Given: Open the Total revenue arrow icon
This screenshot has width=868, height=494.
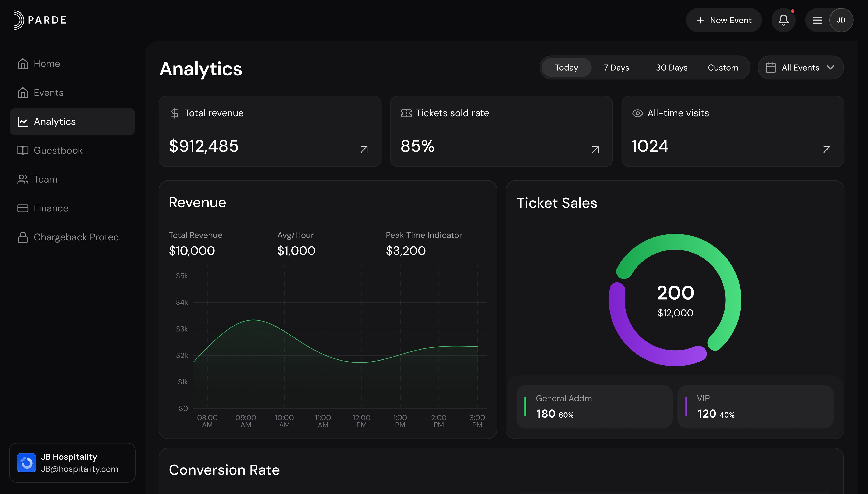Looking at the screenshot, I should click(x=364, y=149).
